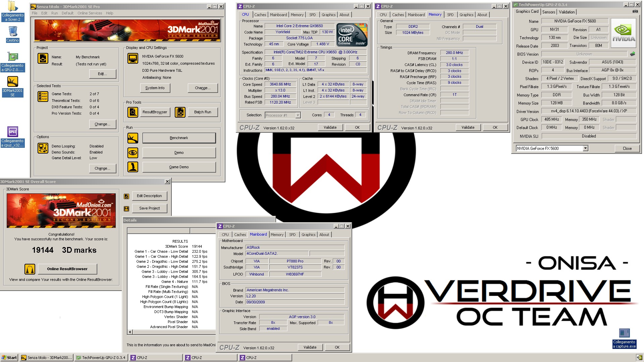Click the Senza titolo 3DMark taskbar button
Screen dimensions: 644x362
pos(46,358)
